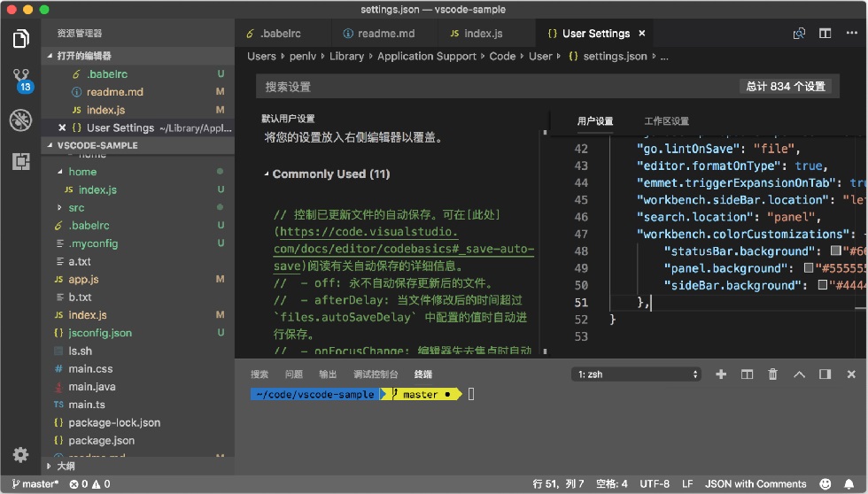Image resolution: width=868 pixels, height=494 pixels.
Task: Expand the 大纲 outline section
Action: click(66, 467)
